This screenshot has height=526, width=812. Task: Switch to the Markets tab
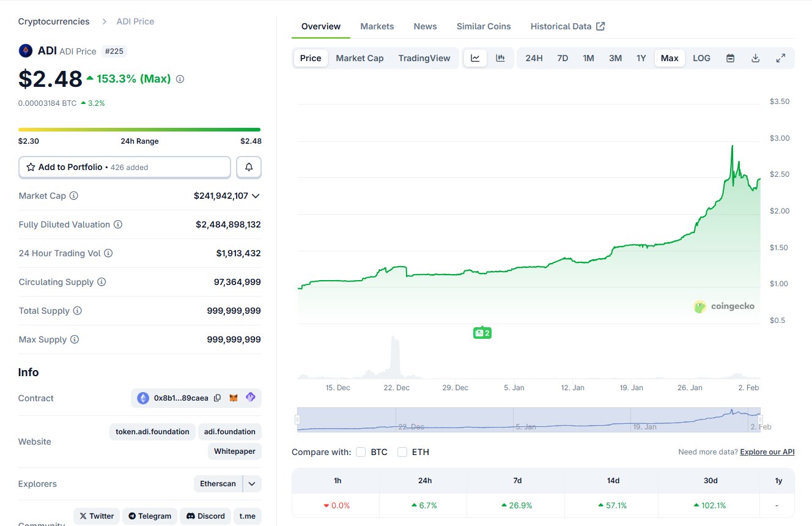coord(377,26)
